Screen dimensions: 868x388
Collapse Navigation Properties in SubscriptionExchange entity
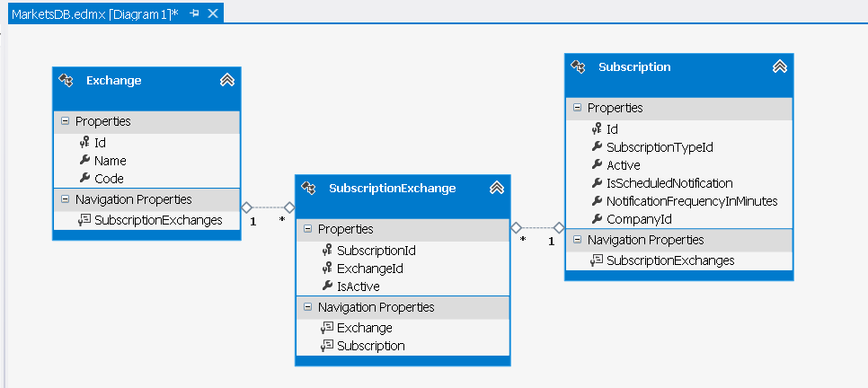pyautogui.click(x=307, y=306)
